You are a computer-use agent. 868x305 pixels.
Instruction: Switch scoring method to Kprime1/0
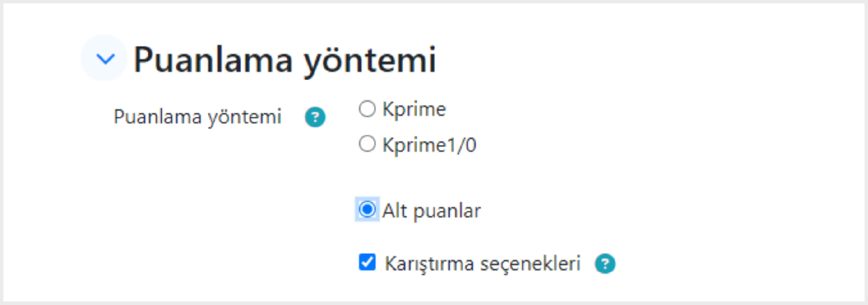(x=367, y=144)
